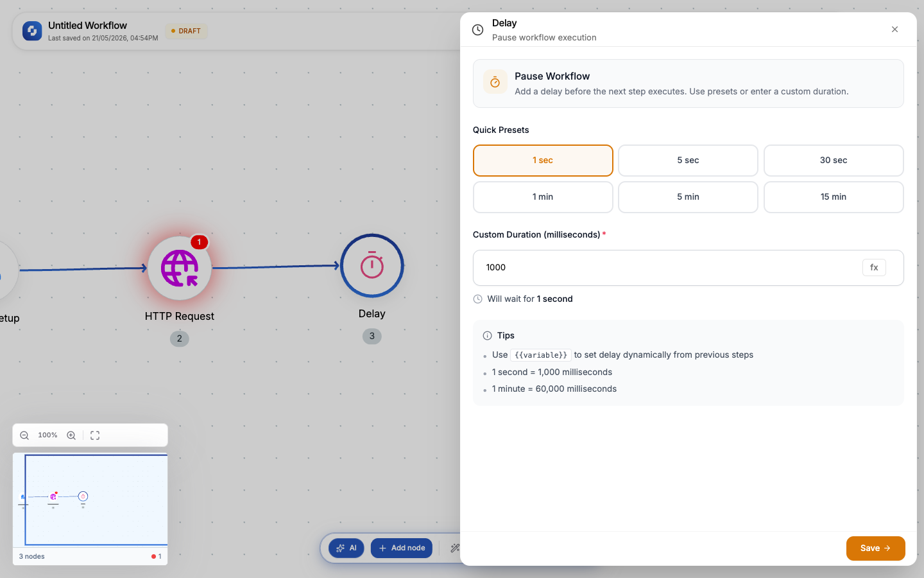924x578 pixels.
Task: Fit the workflow to screen
Action: pos(95,435)
